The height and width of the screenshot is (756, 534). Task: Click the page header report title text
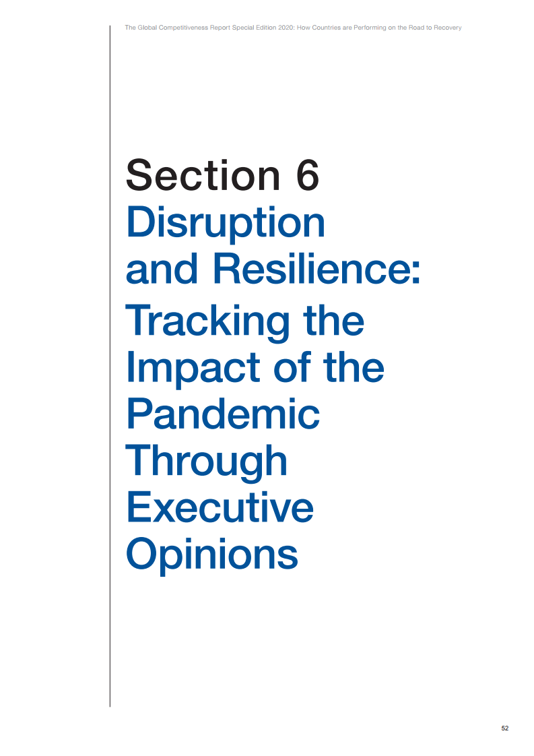coord(293,28)
